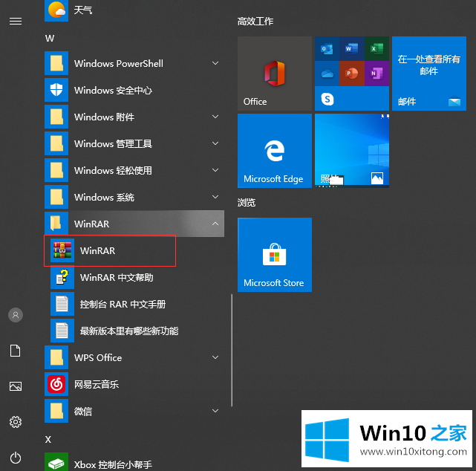Image resolution: width=476 pixels, height=471 pixels.
Task: Expand WPS Office folder chevron
Action: (215, 357)
